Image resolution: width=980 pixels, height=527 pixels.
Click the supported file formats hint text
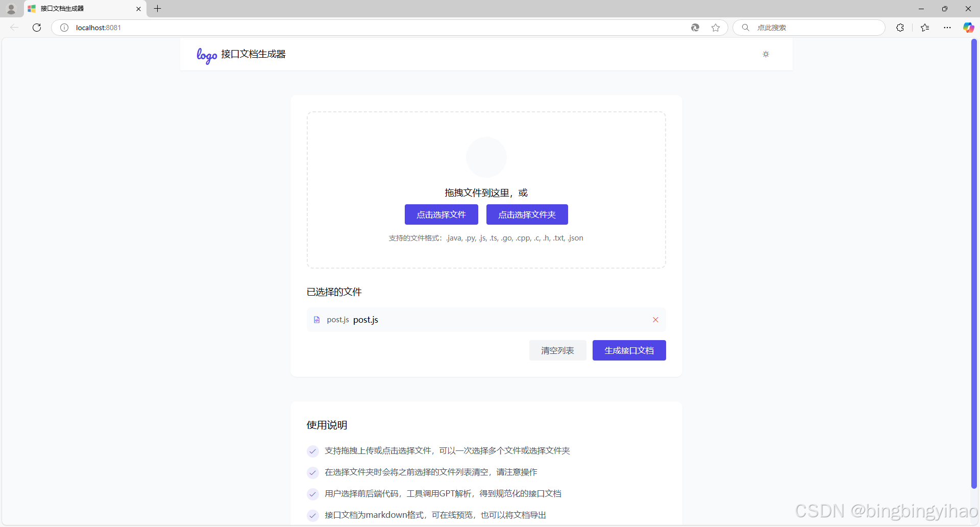pyautogui.click(x=486, y=238)
